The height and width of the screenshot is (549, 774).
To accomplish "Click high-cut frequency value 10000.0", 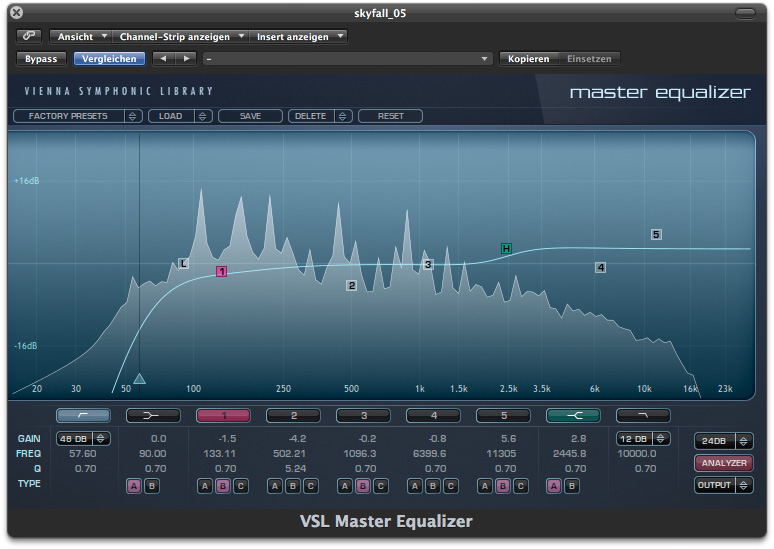I will 637,453.
